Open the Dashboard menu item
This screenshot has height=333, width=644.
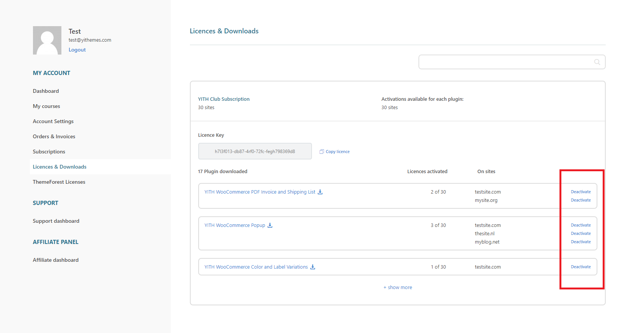(x=46, y=91)
